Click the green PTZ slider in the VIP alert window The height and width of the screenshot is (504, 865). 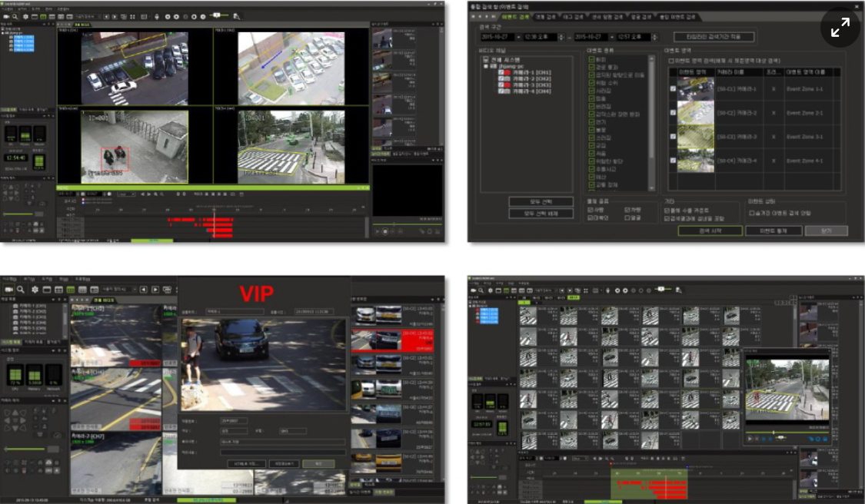[x=24, y=449]
